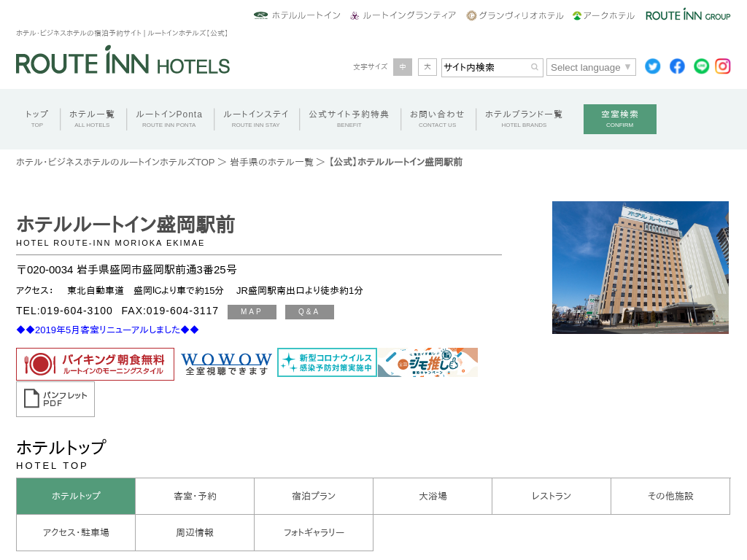Select the ホテルトップ tab
This screenshot has height=560, width=747.
click(76, 496)
